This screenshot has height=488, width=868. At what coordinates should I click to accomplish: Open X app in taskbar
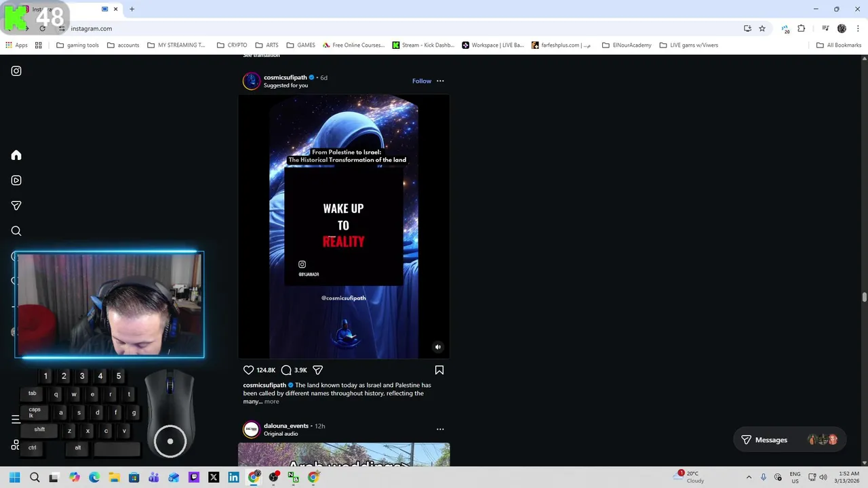[x=214, y=477]
